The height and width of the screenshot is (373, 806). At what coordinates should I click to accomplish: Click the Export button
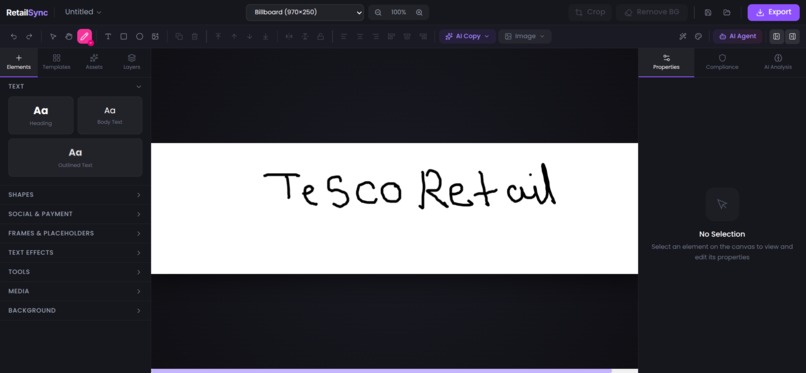tap(774, 12)
